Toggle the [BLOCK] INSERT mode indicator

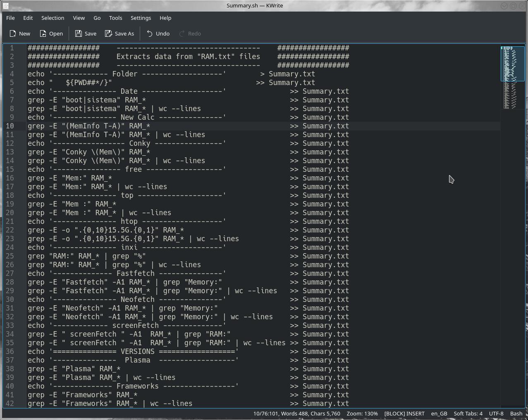(x=404, y=413)
